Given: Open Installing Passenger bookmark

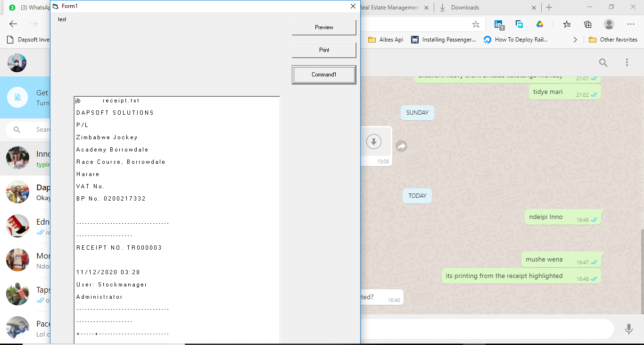Looking at the screenshot, I should click(444, 40).
